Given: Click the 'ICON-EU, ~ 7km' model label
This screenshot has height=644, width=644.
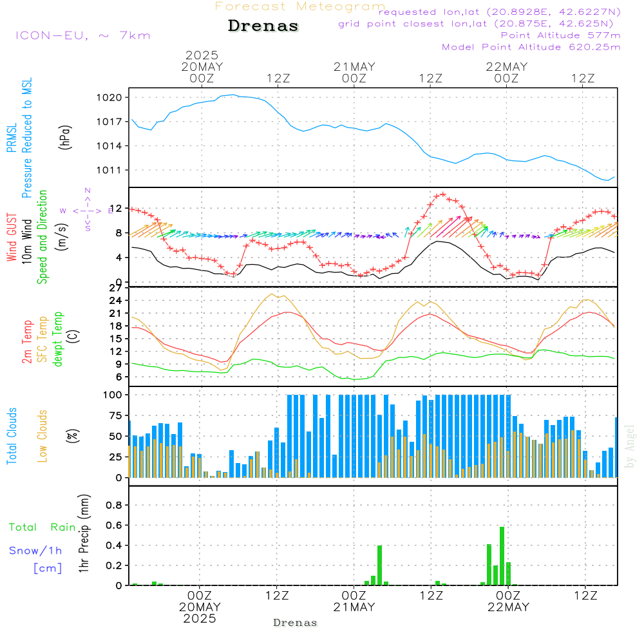Looking at the screenshot, I should point(83,35).
